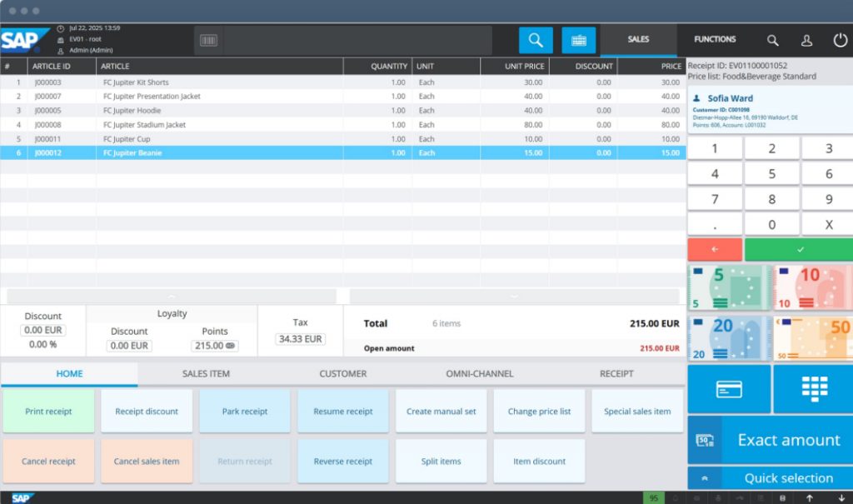Screen dimensions: 853x504
Task: Open the CUSTOMER tab
Action: (342, 373)
